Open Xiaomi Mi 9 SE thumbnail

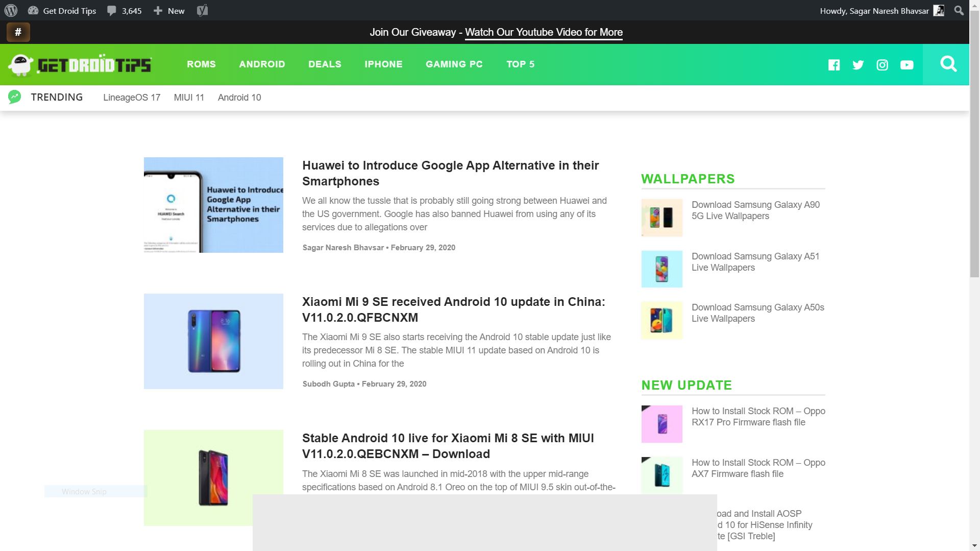pyautogui.click(x=213, y=341)
